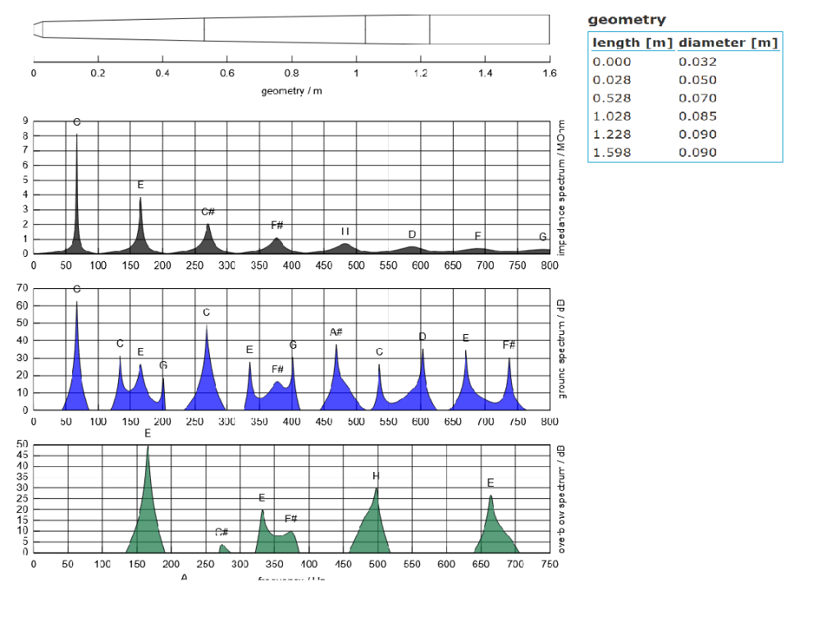Select the 1.598 length cell
Screen dimensions: 840x623
coord(612,153)
